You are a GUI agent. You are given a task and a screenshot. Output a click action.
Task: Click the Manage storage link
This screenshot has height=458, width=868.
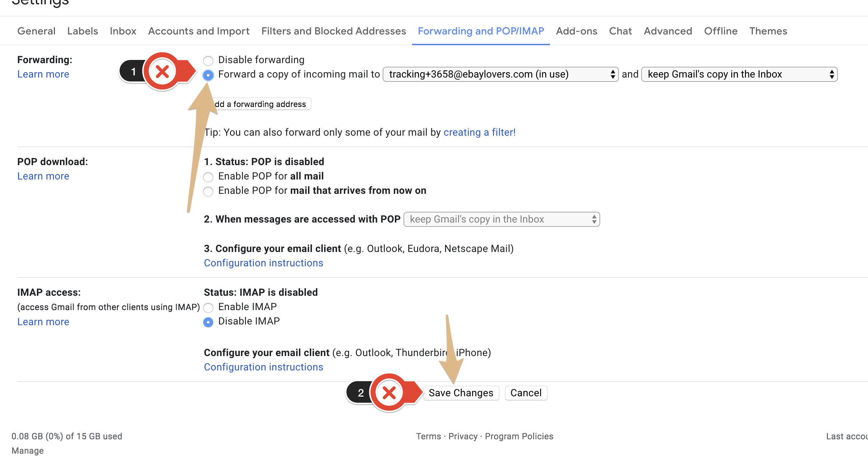click(28, 450)
